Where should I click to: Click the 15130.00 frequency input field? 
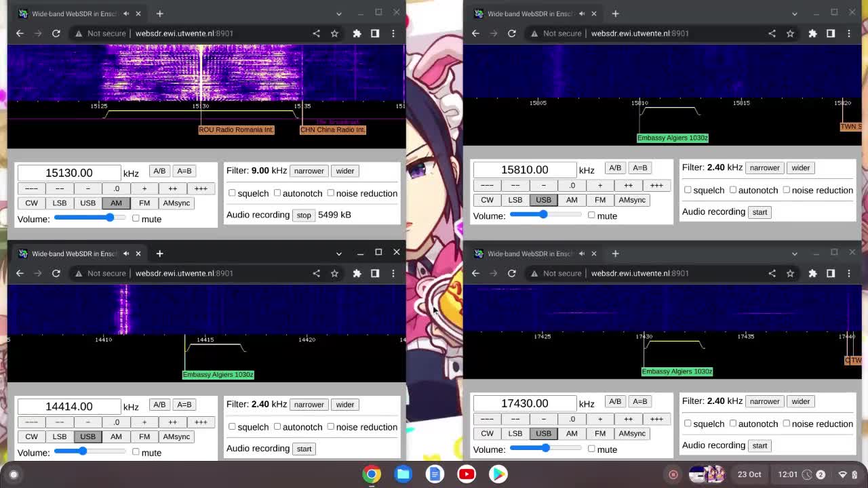[69, 173]
